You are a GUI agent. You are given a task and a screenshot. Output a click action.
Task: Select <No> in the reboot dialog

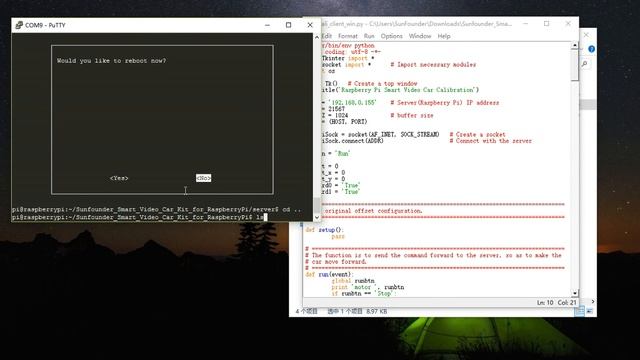[x=203, y=178]
